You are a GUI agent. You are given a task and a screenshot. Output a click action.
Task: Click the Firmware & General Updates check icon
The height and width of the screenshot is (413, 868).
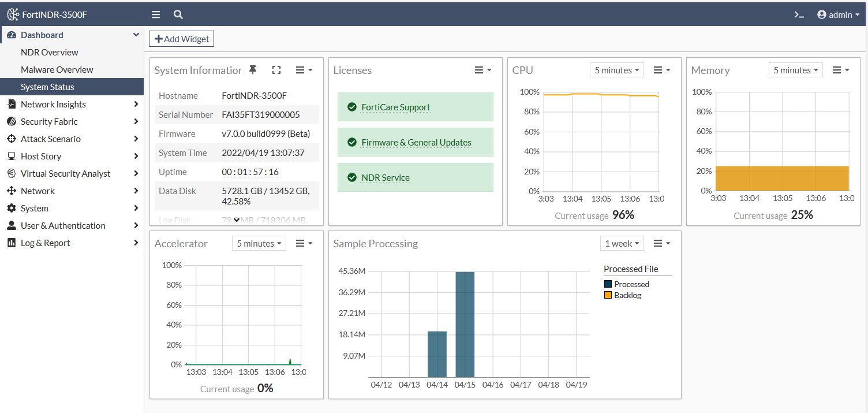(352, 143)
